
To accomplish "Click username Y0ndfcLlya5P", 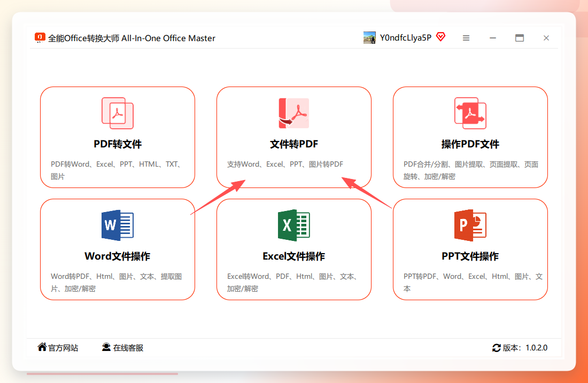I will tap(406, 38).
